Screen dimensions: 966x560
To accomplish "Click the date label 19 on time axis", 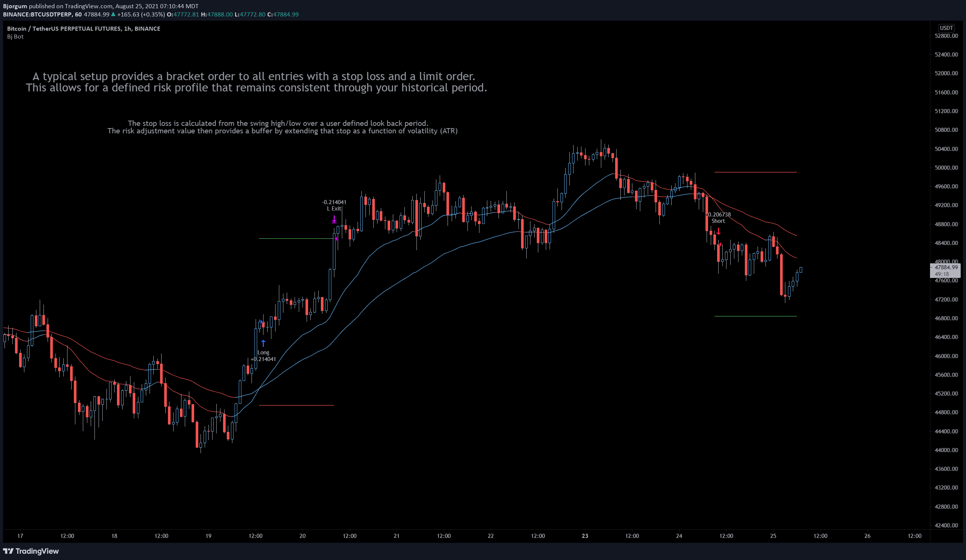I will tap(208, 536).
